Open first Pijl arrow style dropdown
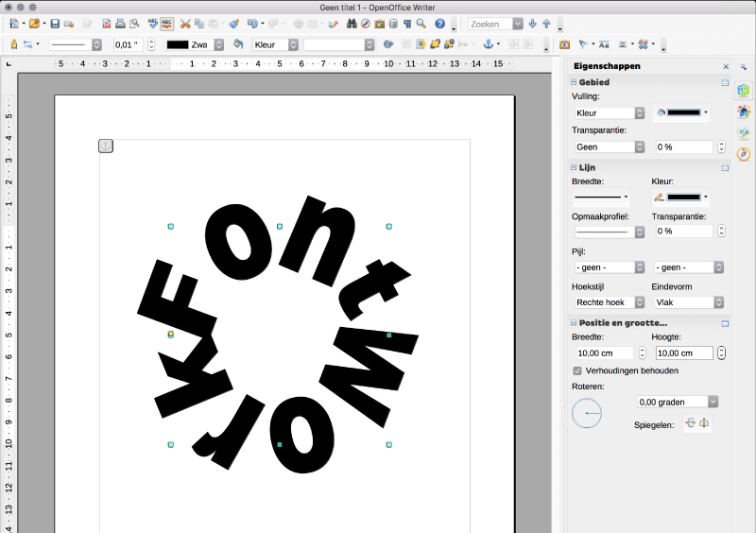756x533 pixels. tap(610, 267)
